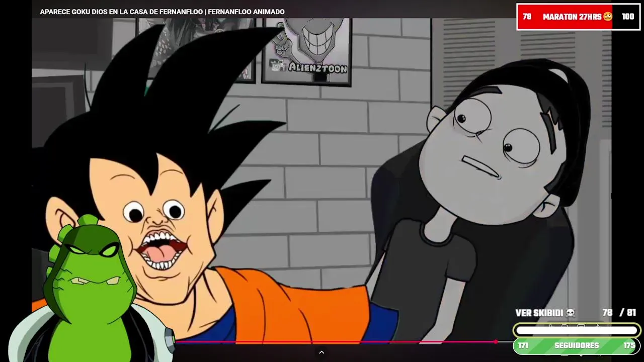Image resolution: width=644 pixels, height=362 pixels.
Task: Click the '175' follower goal number
Action: pyautogui.click(x=629, y=346)
